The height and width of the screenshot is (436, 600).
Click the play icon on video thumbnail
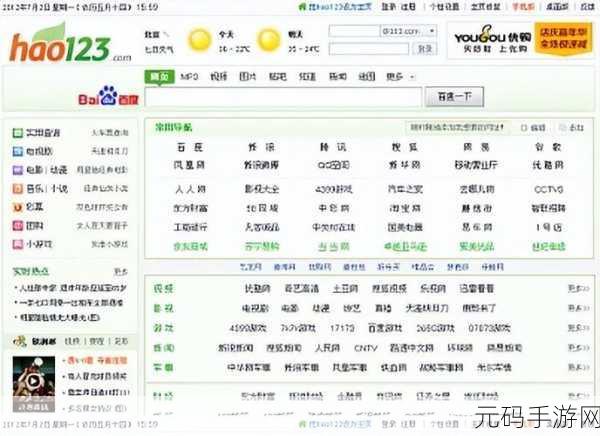[x=33, y=380]
